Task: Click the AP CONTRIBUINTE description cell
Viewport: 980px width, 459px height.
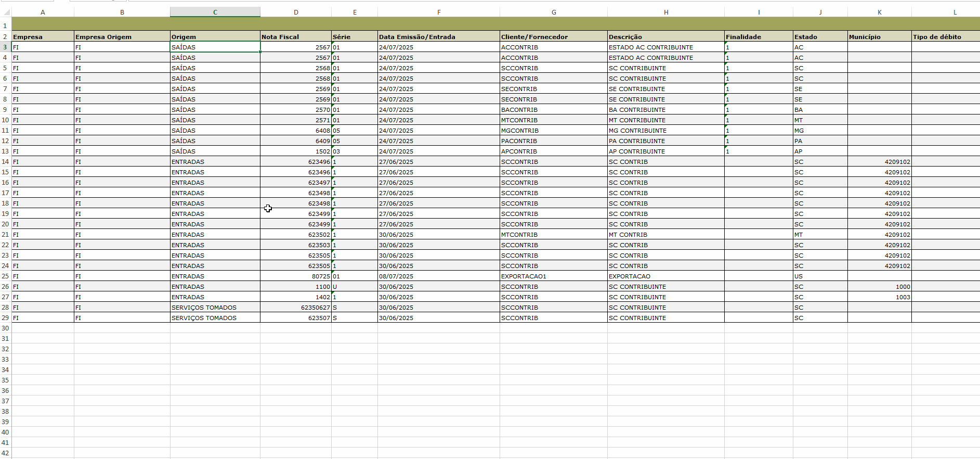Action: 666,151
